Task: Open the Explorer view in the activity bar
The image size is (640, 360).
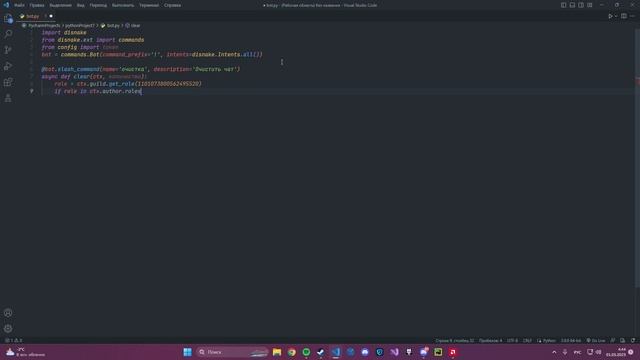Action: pyautogui.click(x=8, y=18)
